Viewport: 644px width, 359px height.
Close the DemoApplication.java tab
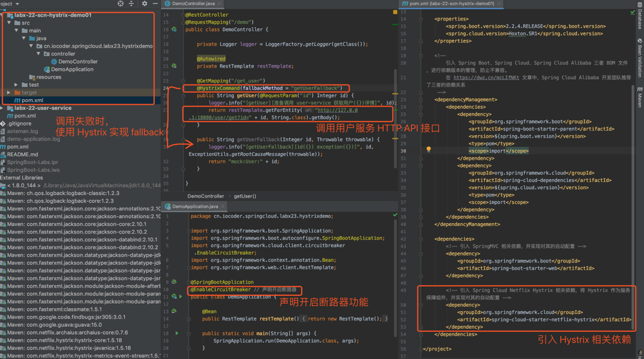tap(222, 207)
